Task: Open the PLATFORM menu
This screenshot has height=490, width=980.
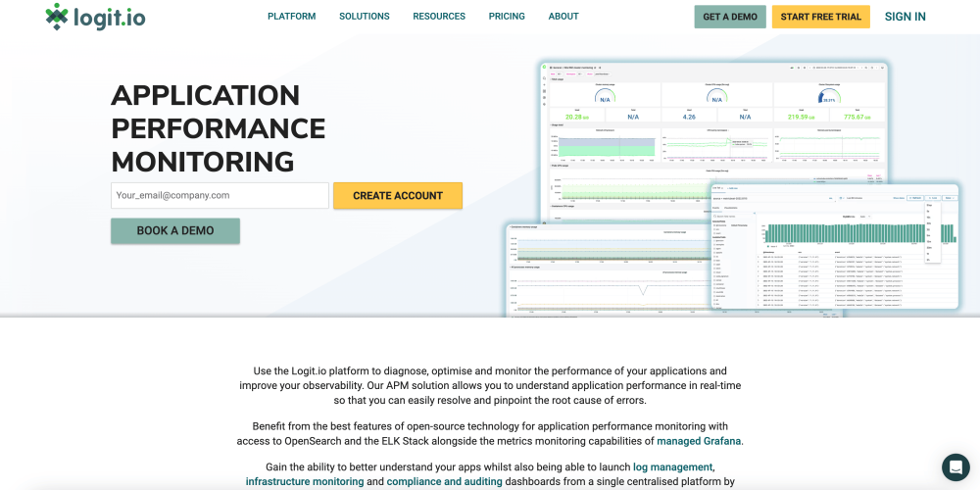Action: (292, 17)
